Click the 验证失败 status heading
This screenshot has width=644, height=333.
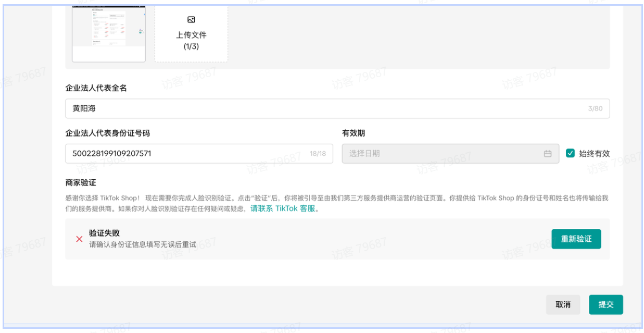(104, 233)
